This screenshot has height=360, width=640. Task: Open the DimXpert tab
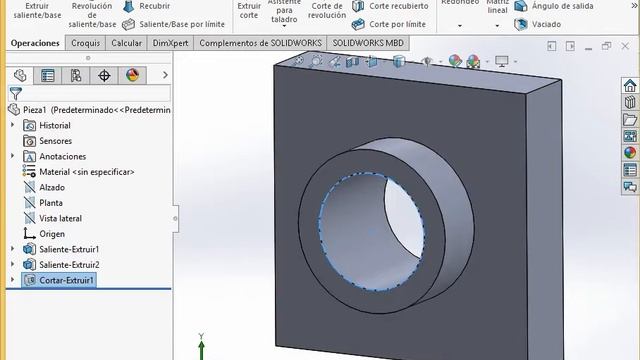[x=170, y=43]
